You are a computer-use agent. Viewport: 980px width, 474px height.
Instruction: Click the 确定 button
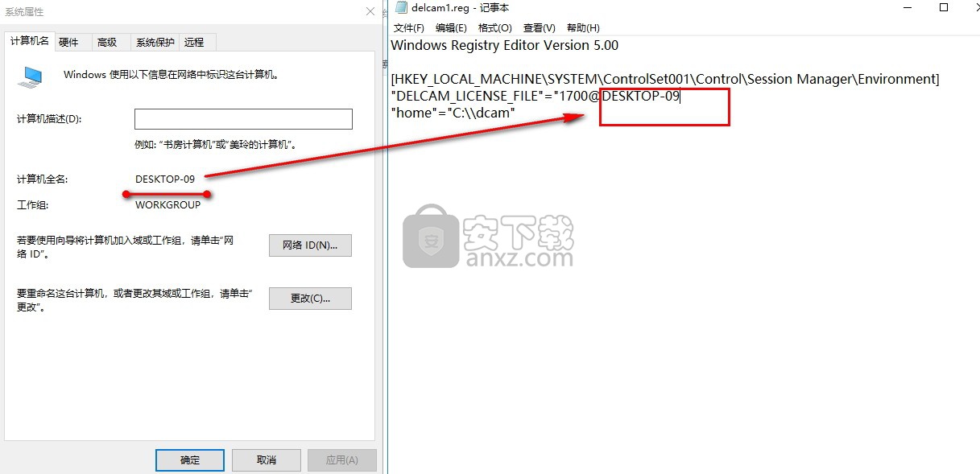pyautogui.click(x=189, y=460)
